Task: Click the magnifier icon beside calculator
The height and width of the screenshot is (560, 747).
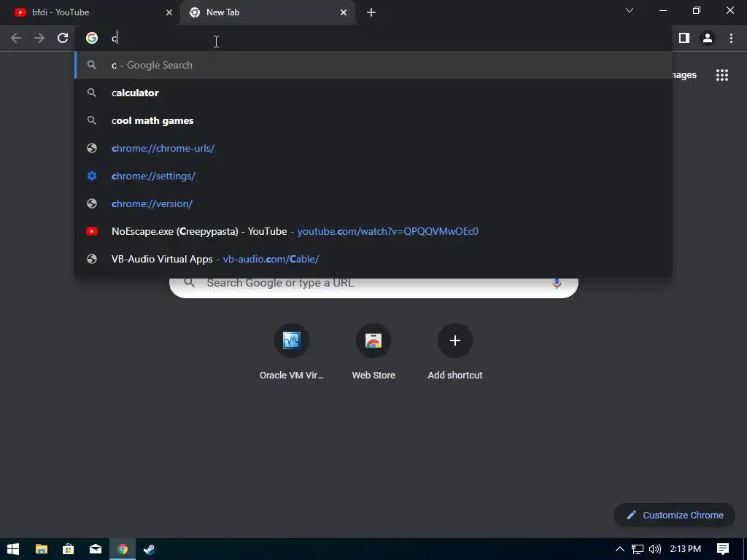Action: click(92, 93)
